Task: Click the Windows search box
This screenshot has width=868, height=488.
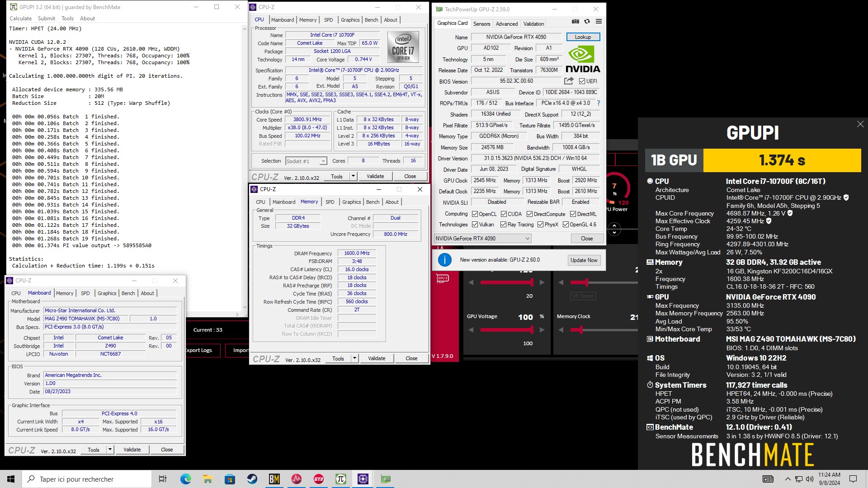Action: (x=87, y=479)
